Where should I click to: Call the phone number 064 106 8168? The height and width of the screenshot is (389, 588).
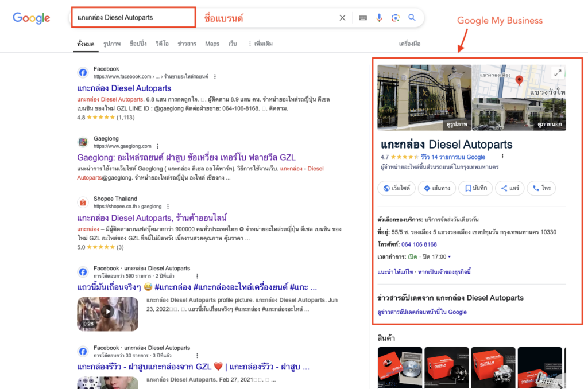419,244
